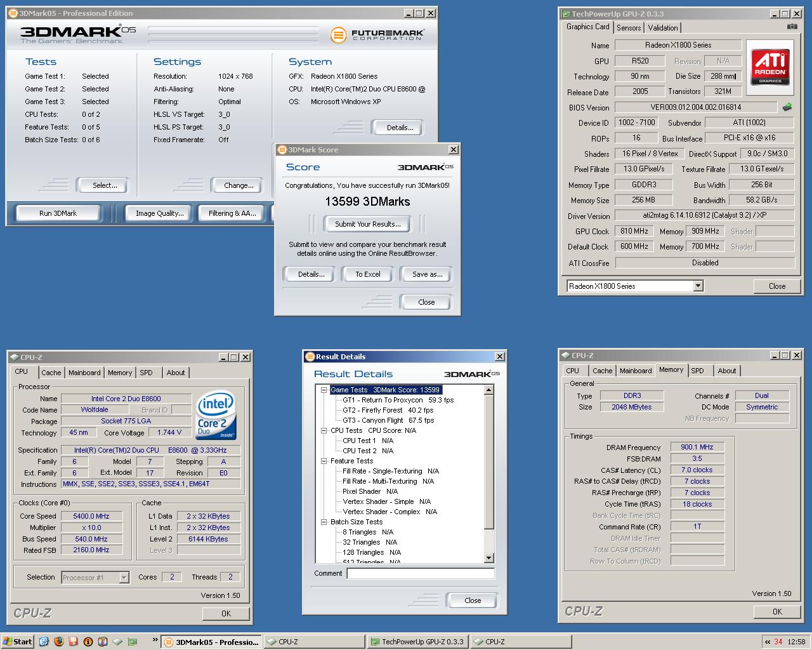Switch to TechPowerUp GPU-Z taskbar button
Screen dimensions: 812x650
417,642
